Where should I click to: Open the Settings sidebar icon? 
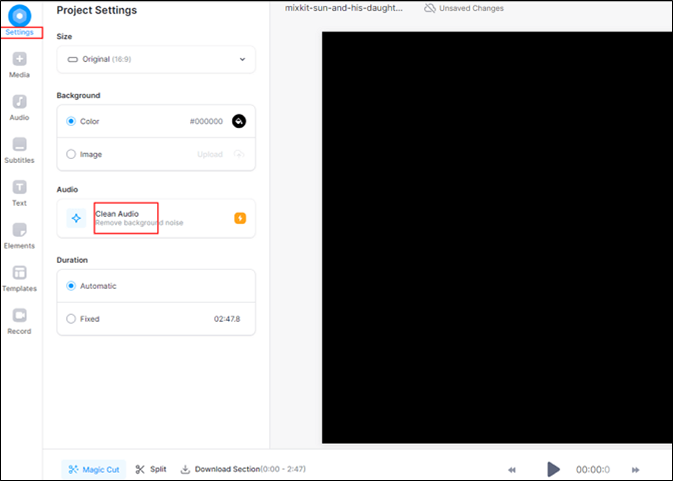[20, 16]
